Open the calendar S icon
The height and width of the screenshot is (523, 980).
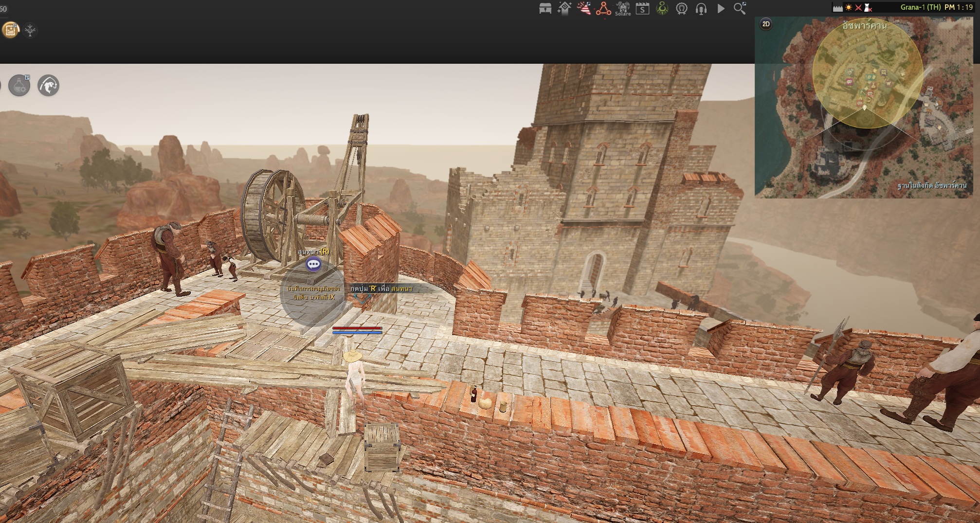pyautogui.click(x=642, y=9)
